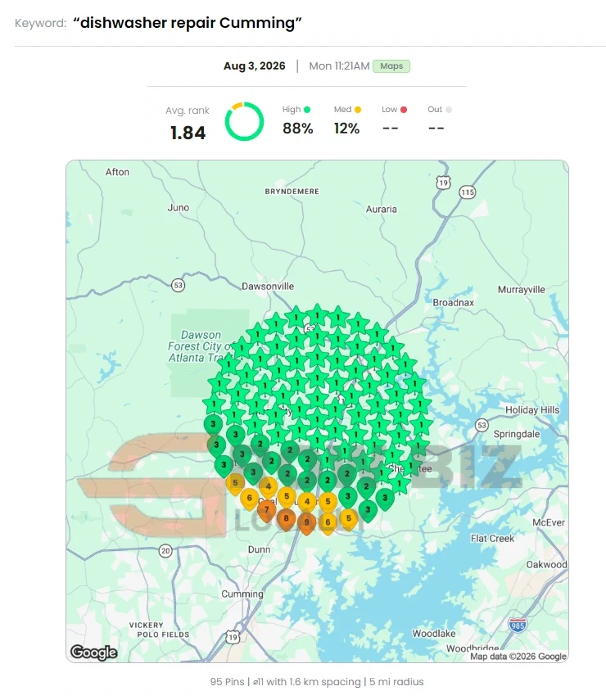Viewport: 606px width, 700px height.
Task: Click the Dawsonville label on the map
Action: click(x=268, y=287)
